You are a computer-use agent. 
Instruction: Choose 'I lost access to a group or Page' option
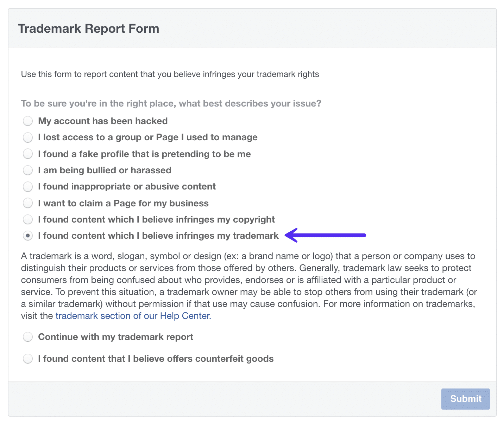pyautogui.click(x=28, y=137)
